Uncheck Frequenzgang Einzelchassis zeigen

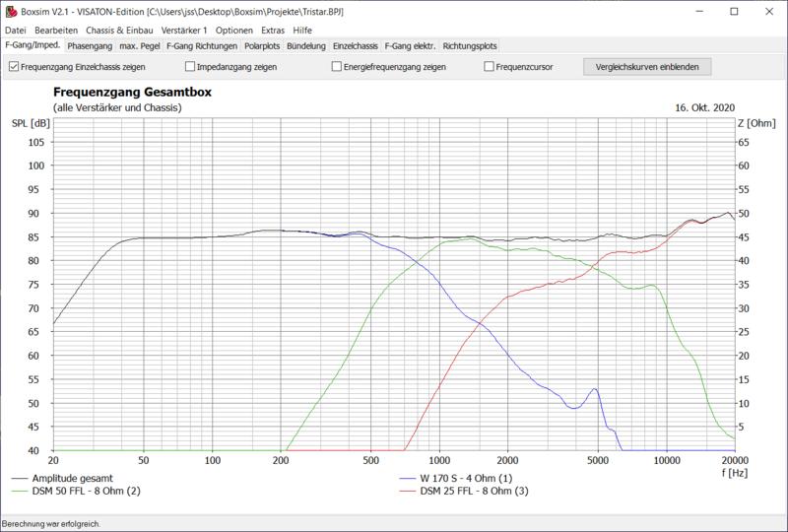point(14,67)
